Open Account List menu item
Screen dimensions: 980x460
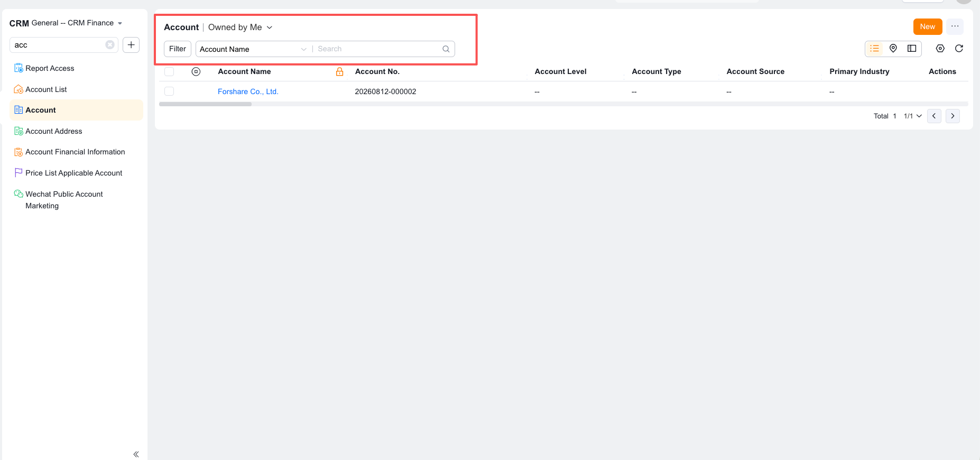click(76, 89)
